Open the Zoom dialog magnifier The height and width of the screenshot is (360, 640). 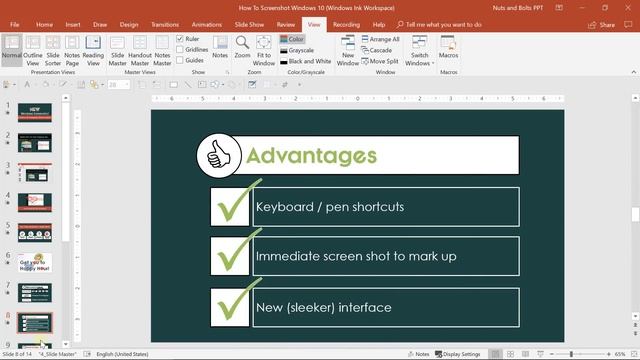point(242,47)
